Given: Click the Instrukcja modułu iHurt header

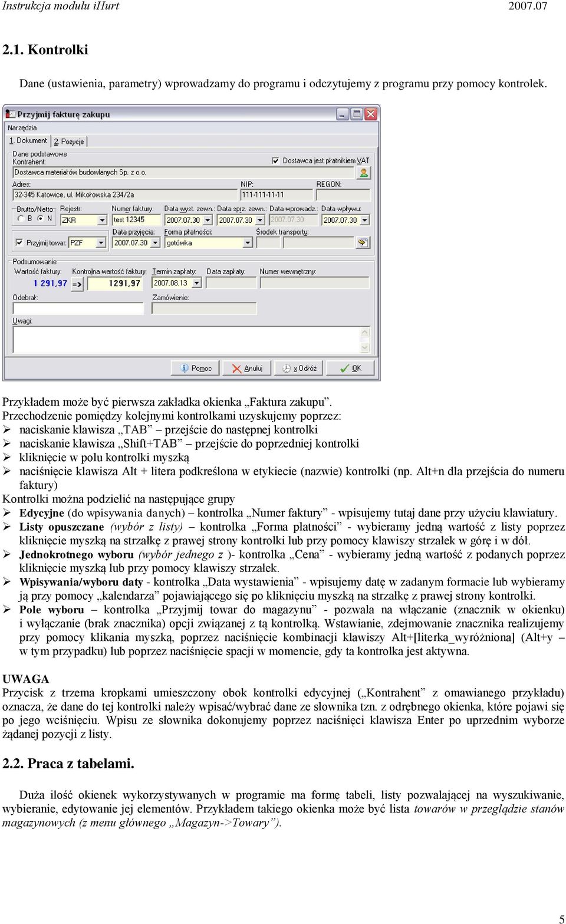Looking at the screenshot, I should tap(61, 6).
